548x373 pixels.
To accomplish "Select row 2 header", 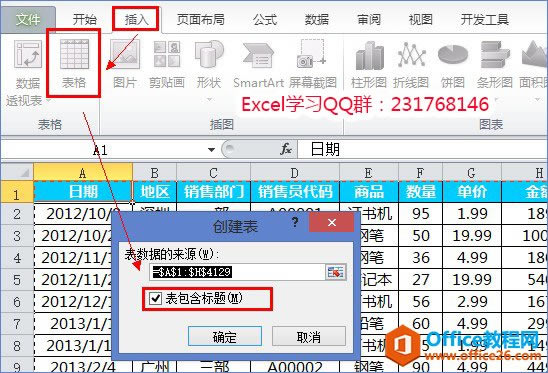I will tap(17, 214).
